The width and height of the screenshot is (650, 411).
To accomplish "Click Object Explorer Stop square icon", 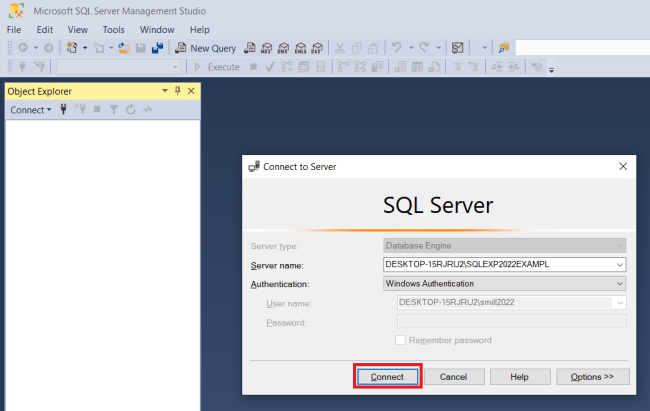I will (97, 109).
